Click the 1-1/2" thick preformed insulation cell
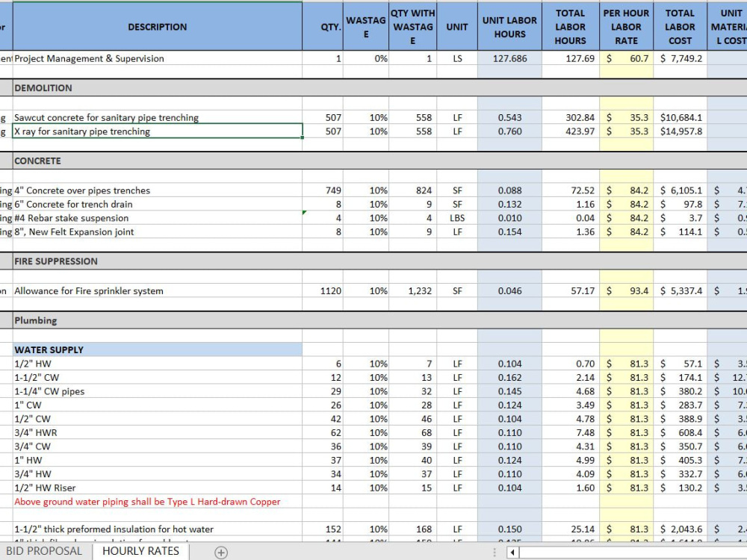This screenshot has height=560, width=747. coord(157,529)
